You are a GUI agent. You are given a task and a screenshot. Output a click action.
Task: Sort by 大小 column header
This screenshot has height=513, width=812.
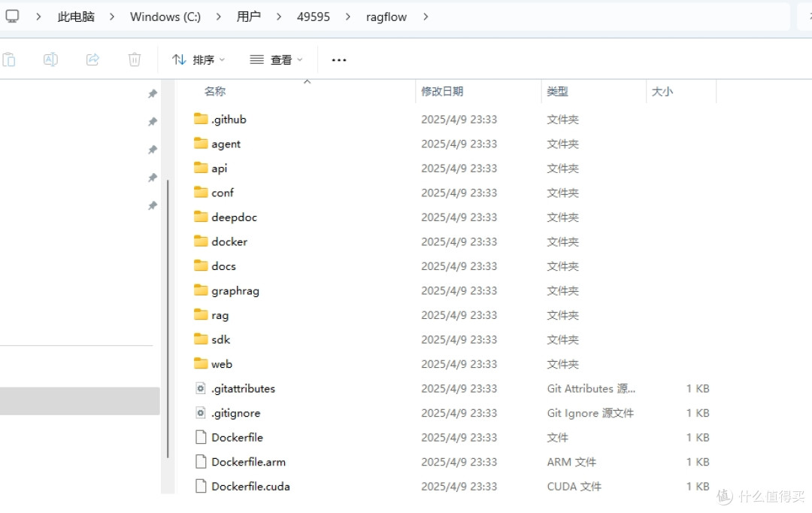point(662,92)
